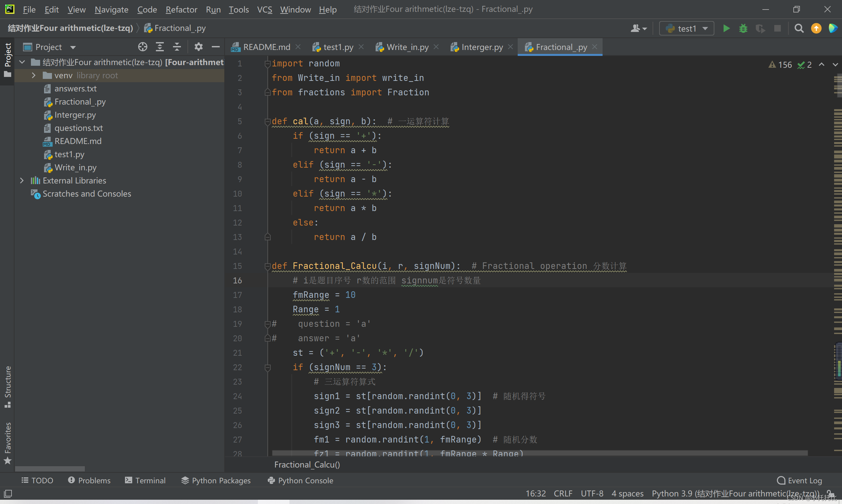
Task: Switch to the Interger.py editor tab
Action: coord(482,47)
